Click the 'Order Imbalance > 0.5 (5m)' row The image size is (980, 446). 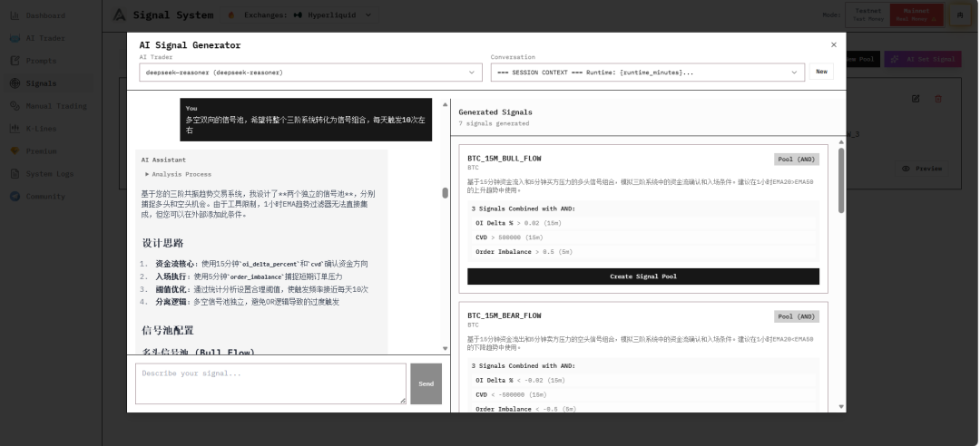643,252
